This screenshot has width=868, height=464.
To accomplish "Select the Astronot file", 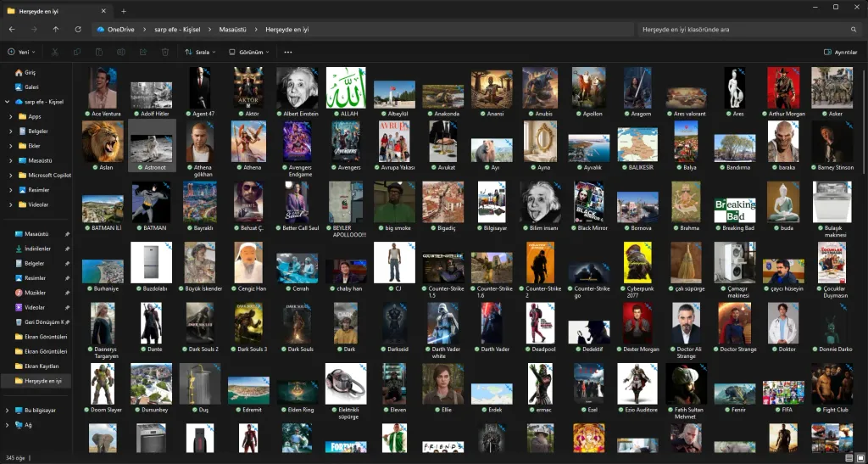I will (x=152, y=146).
